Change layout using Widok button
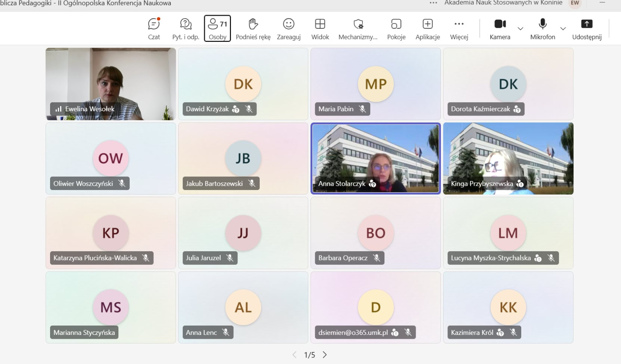 [x=320, y=29]
